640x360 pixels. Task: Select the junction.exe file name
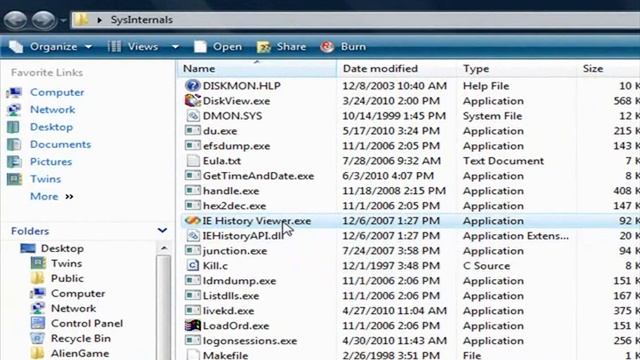click(235, 251)
